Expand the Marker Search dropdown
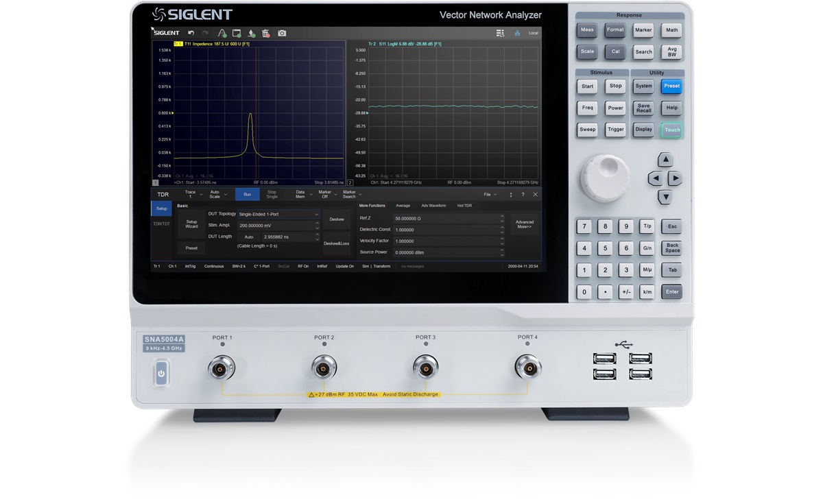The width and height of the screenshot is (823, 504). pos(352,195)
